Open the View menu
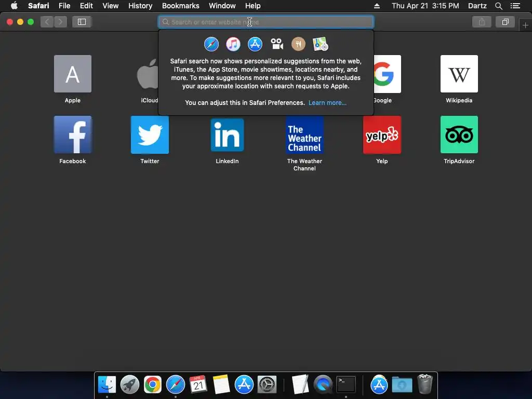This screenshot has height=399, width=532. [x=111, y=6]
